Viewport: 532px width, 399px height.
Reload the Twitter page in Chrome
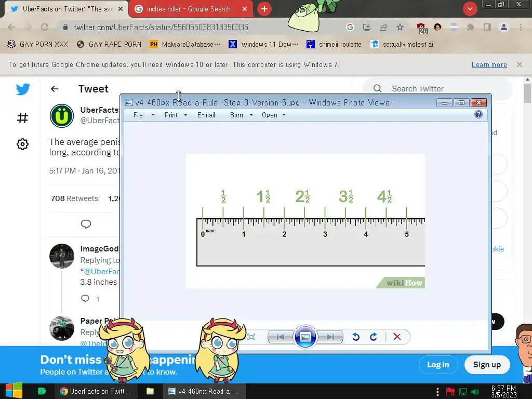tap(45, 27)
